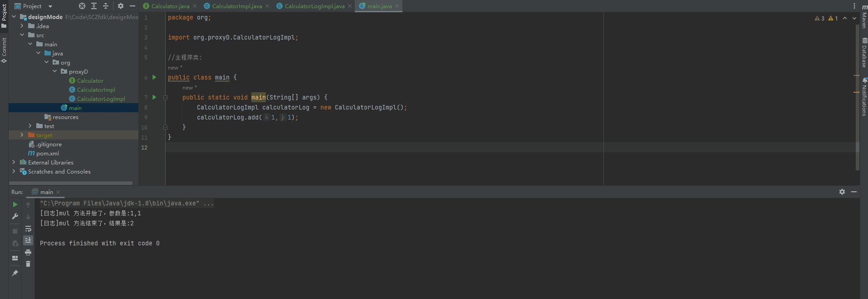Open run configuration via the wrench icon

[15, 216]
